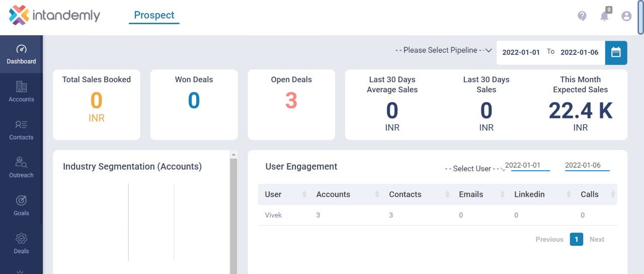The width and height of the screenshot is (644, 274).
Task: Open the Goals section
Action: [x=21, y=205]
